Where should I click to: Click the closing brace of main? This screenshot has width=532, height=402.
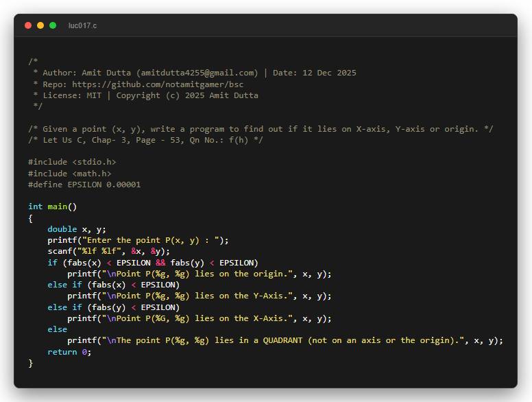(x=31, y=364)
